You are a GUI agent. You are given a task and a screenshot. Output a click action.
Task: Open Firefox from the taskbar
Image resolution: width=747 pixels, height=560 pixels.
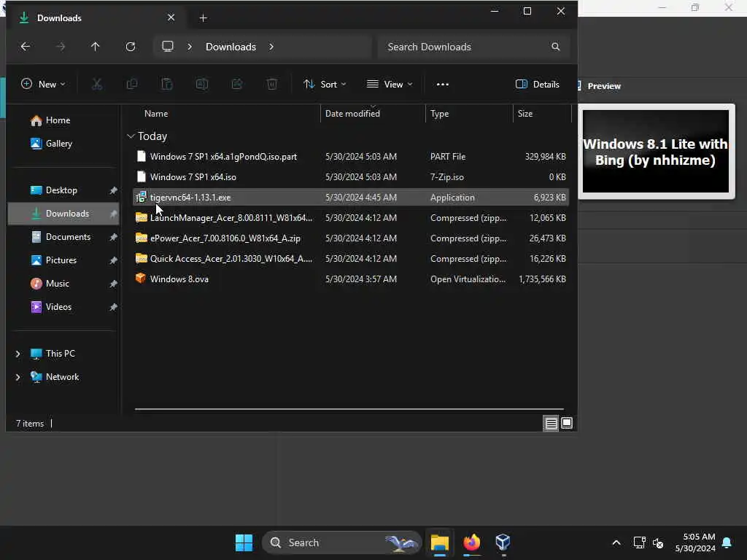472,542
